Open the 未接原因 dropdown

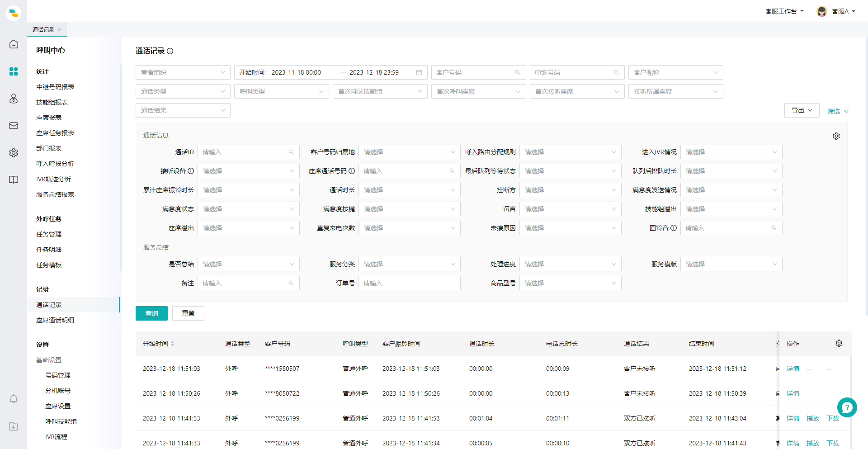(571, 228)
